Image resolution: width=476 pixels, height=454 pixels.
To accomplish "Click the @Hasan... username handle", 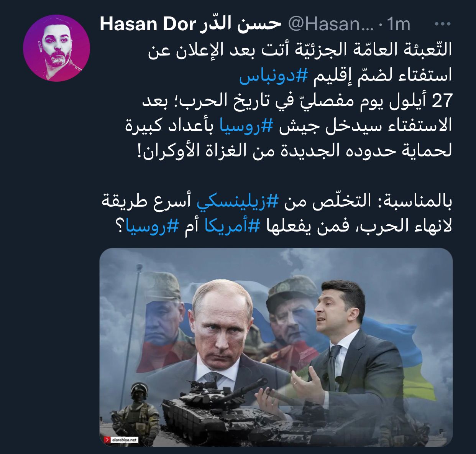I will [330, 25].
